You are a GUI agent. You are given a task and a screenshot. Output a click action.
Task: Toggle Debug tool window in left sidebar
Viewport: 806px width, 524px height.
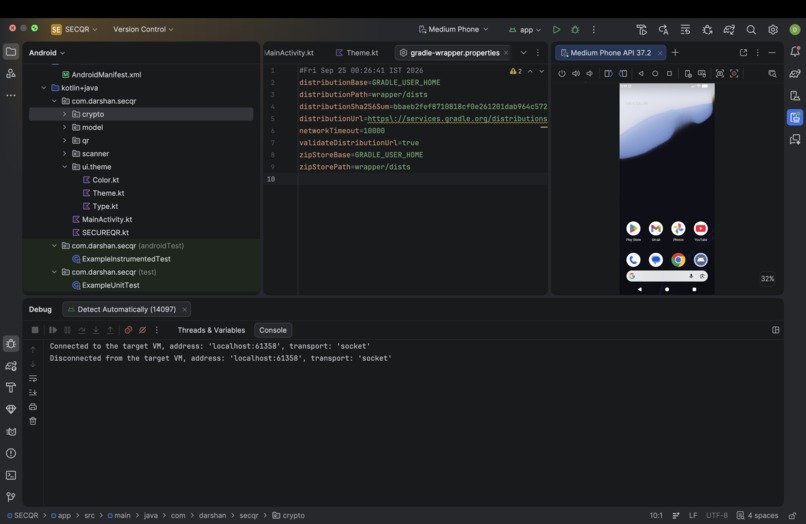pyautogui.click(x=11, y=344)
